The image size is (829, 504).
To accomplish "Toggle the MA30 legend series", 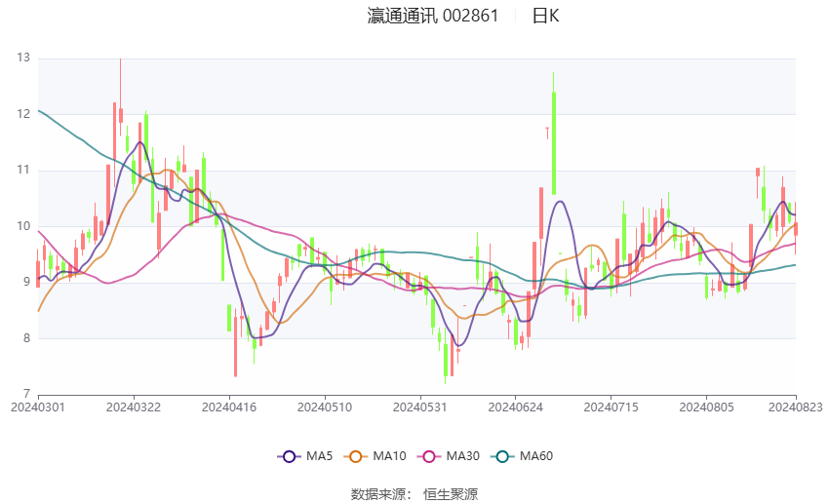I will 449,456.
